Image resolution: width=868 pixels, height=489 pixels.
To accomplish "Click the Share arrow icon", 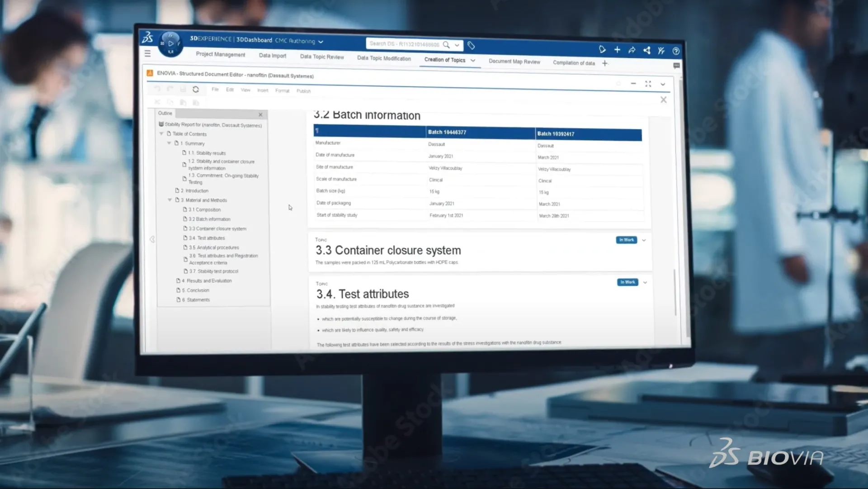I will coord(632,50).
